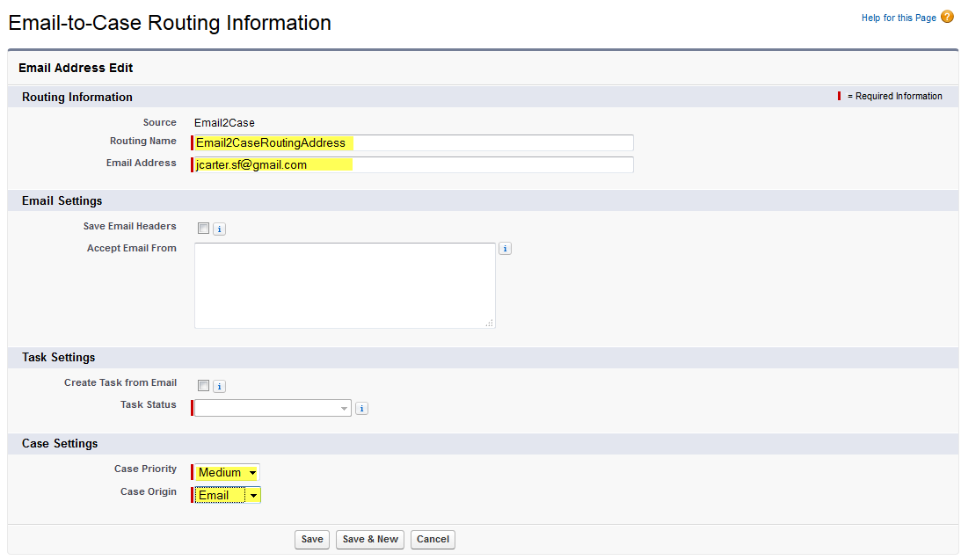Click inside the Accept Email From text area

click(345, 286)
